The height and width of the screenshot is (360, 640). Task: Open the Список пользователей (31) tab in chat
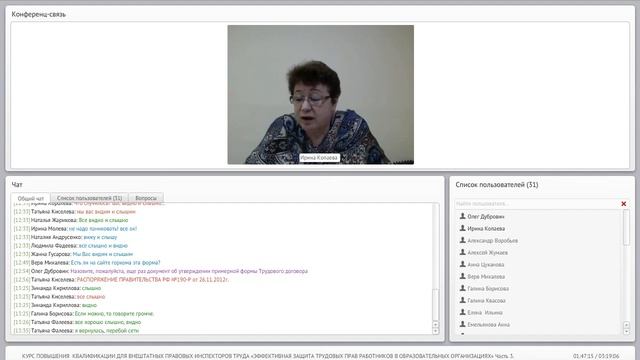coord(89,198)
